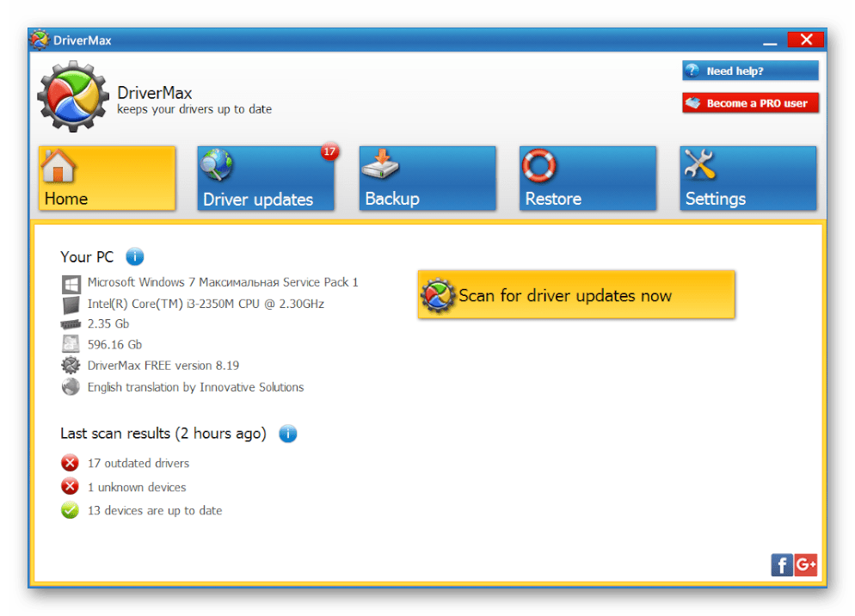Open the Facebook icon link
Image resolution: width=855 pixels, height=616 pixels.
click(x=782, y=564)
